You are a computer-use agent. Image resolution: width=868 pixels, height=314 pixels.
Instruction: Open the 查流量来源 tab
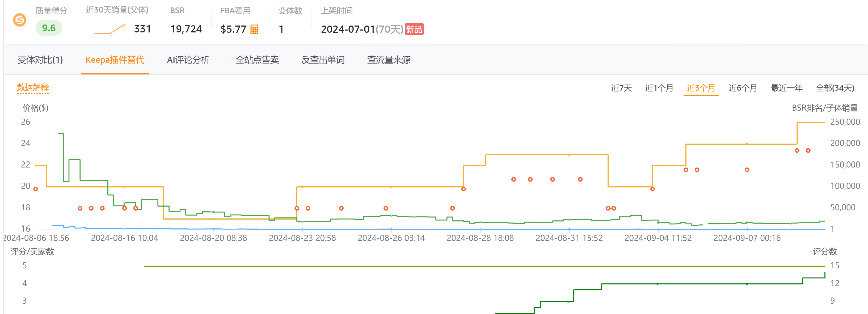click(389, 60)
